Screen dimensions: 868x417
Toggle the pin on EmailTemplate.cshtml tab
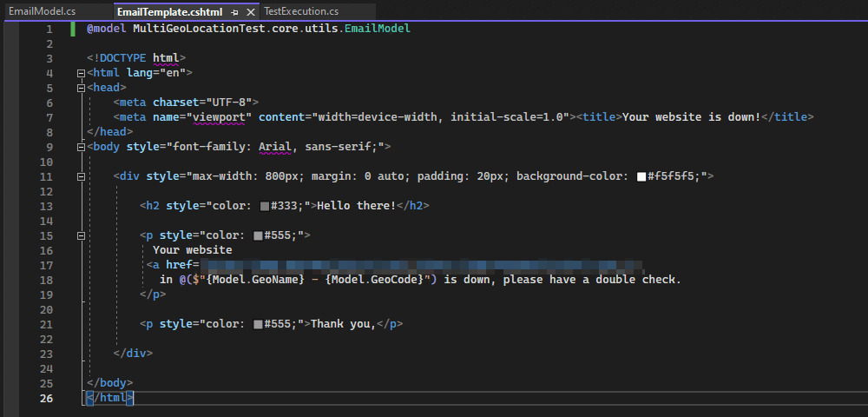click(235, 12)
